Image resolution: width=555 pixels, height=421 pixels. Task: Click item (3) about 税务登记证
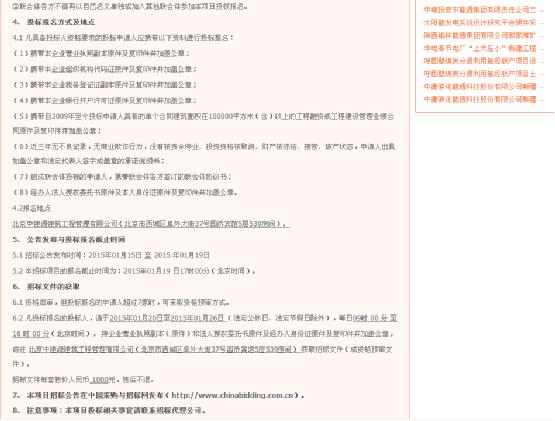tap(104, 85)
